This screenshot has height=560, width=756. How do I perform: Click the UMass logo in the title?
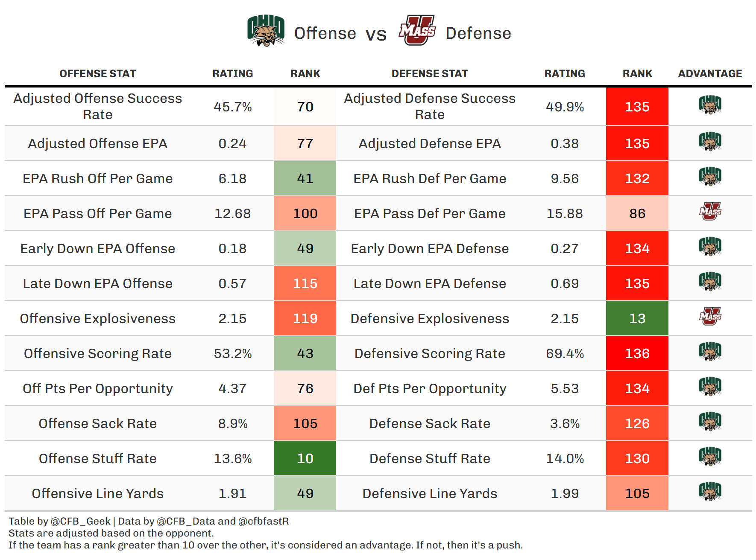point(417,30)
